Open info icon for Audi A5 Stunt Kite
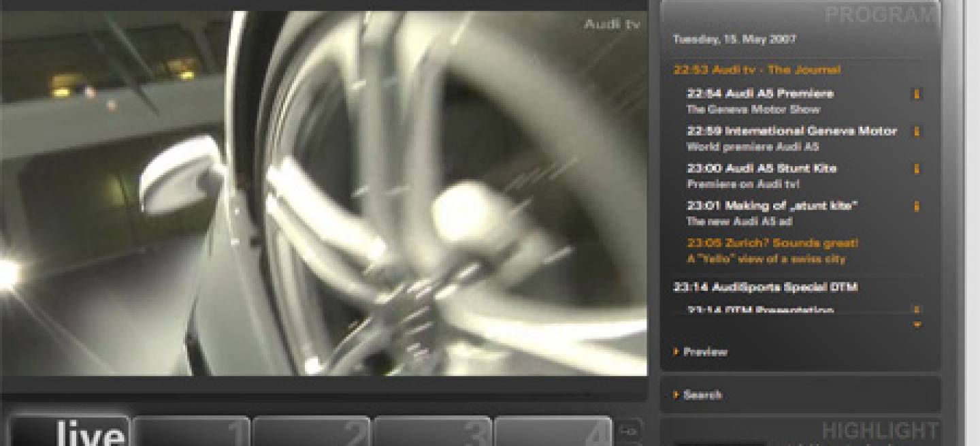Screen dimensions: 980x446 tap(917, 169)
